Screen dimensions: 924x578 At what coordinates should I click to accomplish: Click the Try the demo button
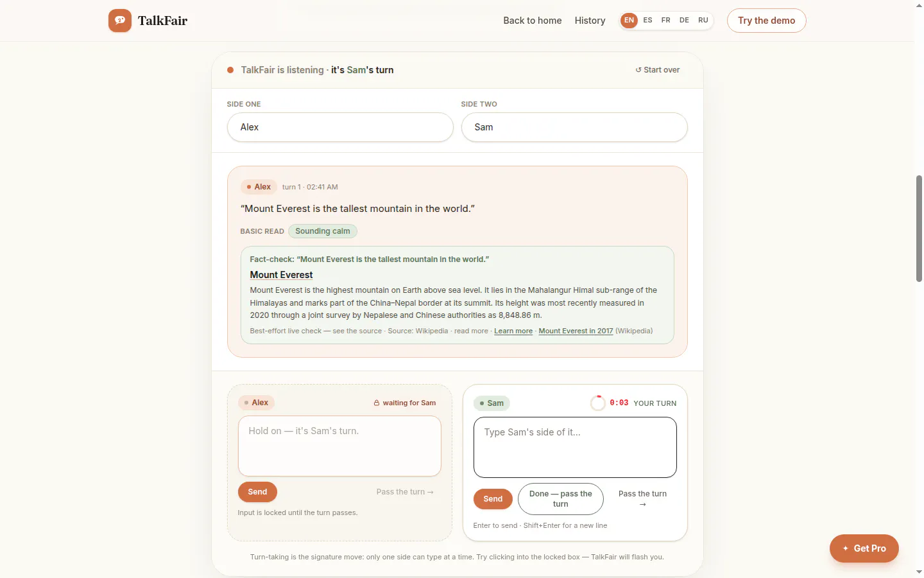pyautogui.click(x=767, y=21)
